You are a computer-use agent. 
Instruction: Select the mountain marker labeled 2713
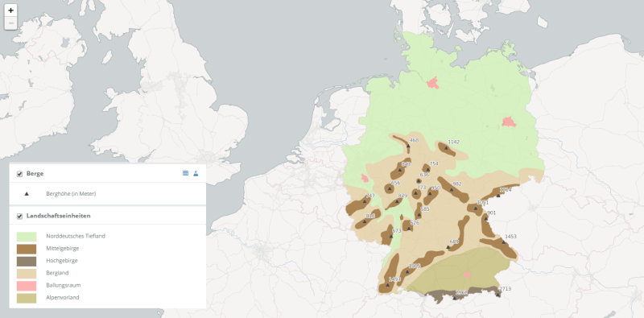pyautogui.click(x=498, y=295)
